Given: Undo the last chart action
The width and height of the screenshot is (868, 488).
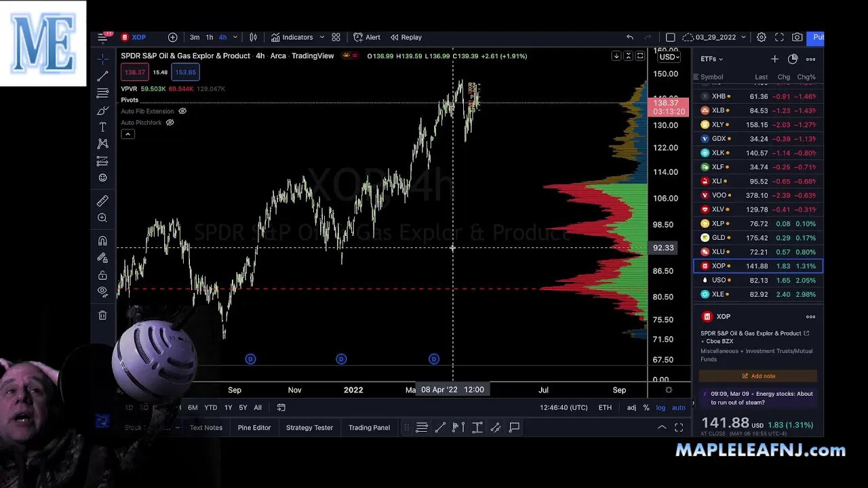Looking at the screenshot, I should 629,37.
